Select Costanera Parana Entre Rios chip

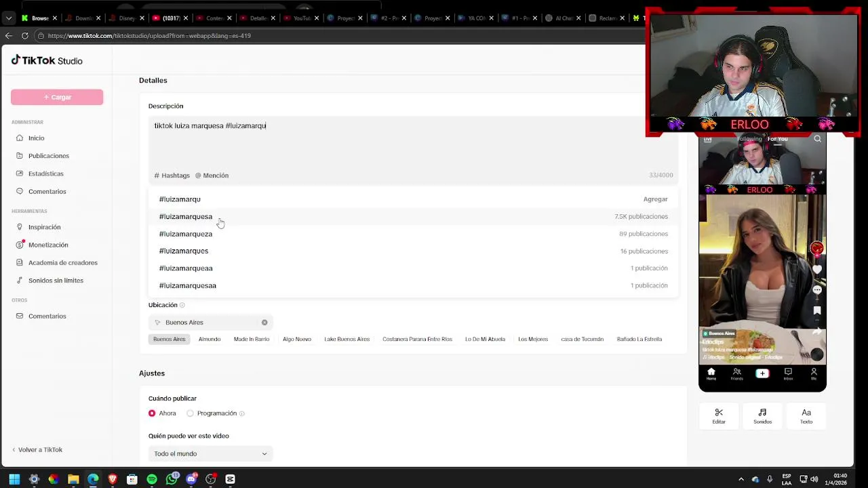pyautogui.click(x=417, y=339)
